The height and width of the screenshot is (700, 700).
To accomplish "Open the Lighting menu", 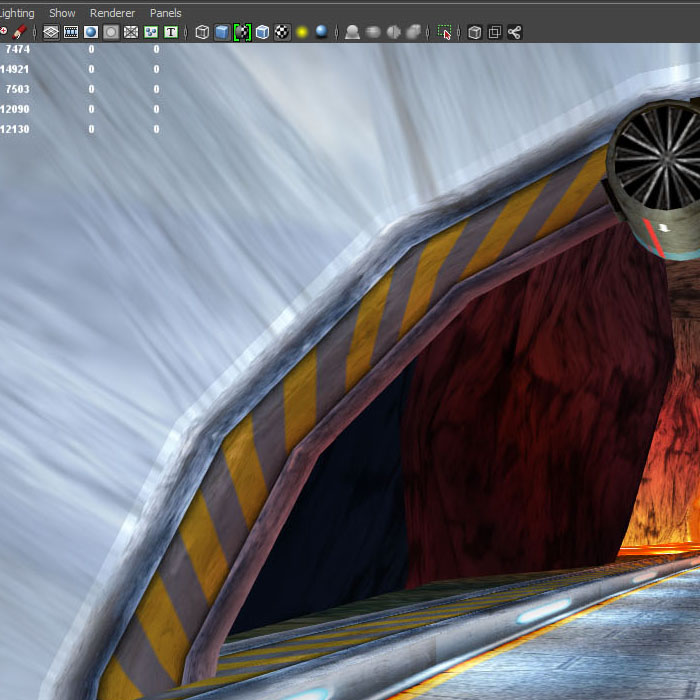I will 18,13.
